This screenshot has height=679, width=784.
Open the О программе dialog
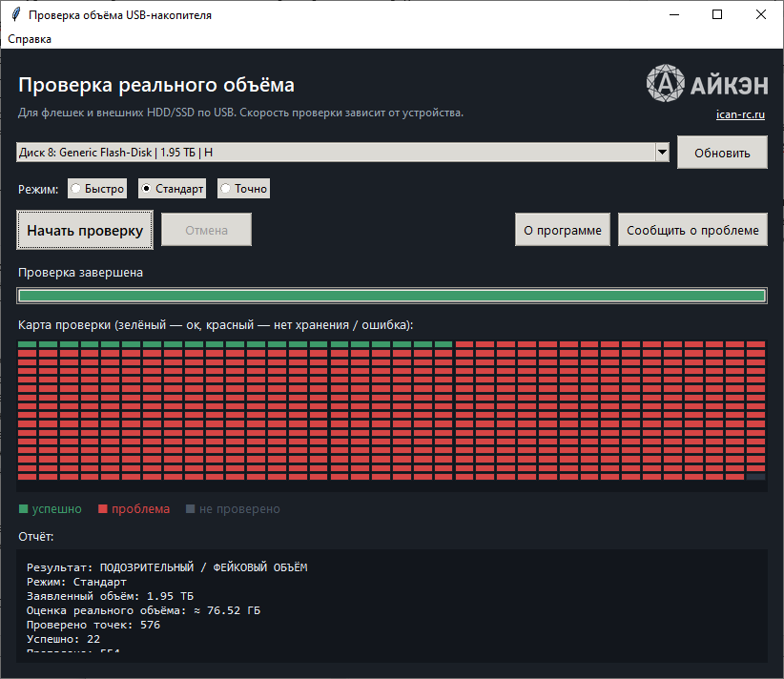563,230
